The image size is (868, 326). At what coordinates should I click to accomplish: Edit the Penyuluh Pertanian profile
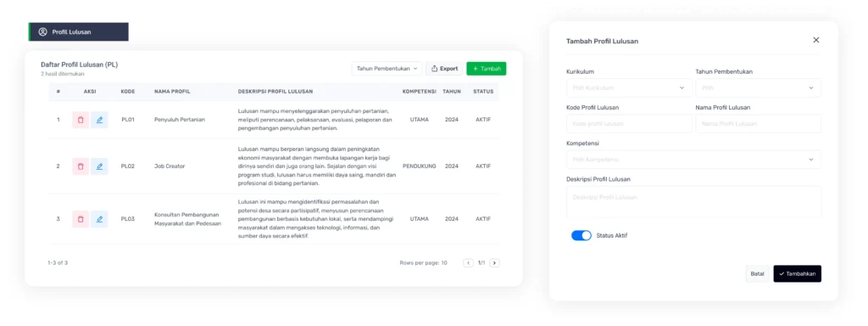pyautogui.click(x=99, y=120)
